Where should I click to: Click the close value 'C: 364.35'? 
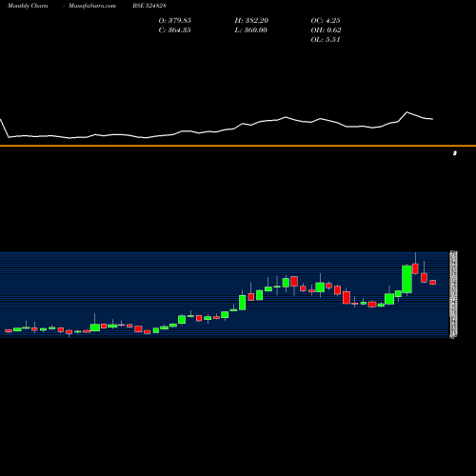(x=175, y=30)
